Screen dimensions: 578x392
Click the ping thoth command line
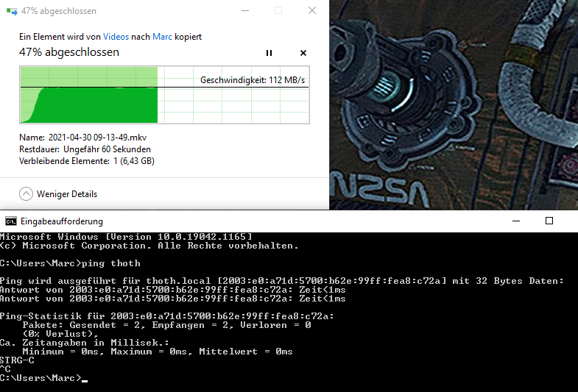[x=70, y=263]
